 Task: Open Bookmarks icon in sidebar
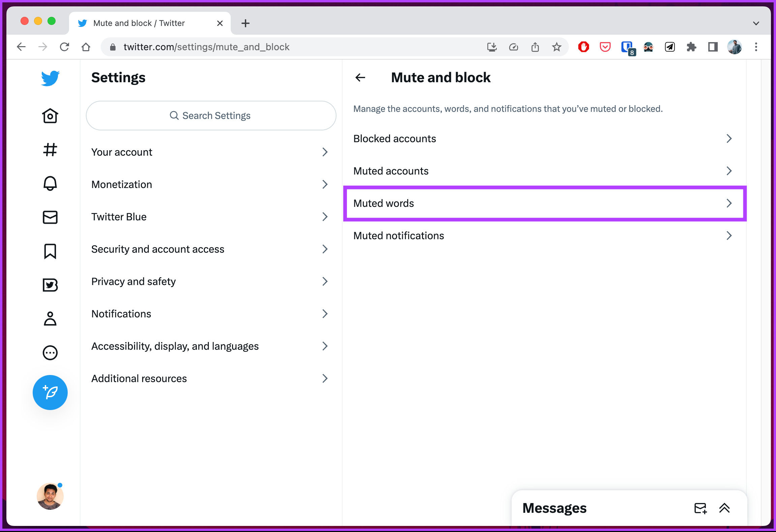[x=50, y=251]
